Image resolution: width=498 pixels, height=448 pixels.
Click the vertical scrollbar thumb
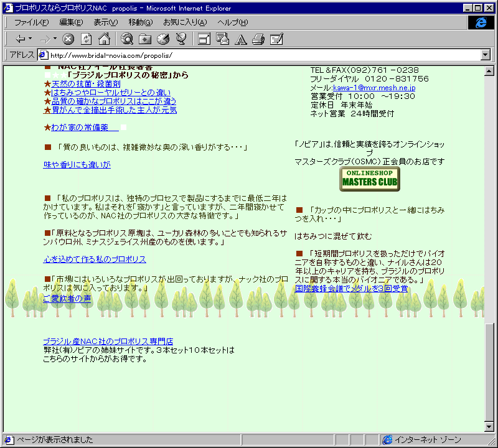point(489,371)
